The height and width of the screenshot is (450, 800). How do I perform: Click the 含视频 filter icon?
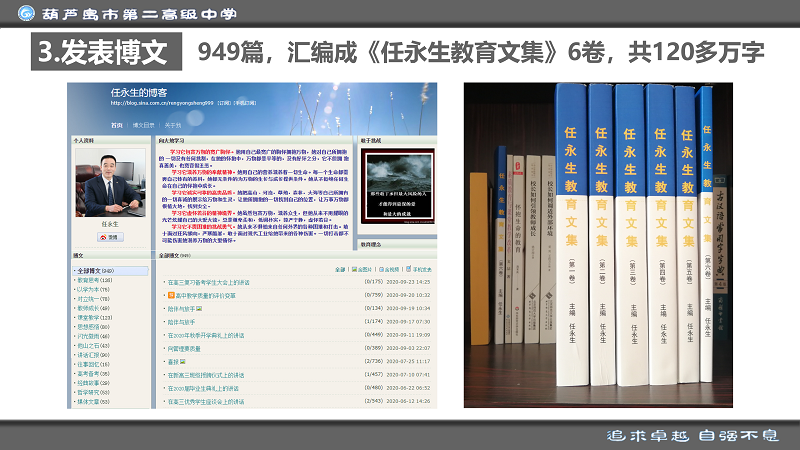[381, 269]
